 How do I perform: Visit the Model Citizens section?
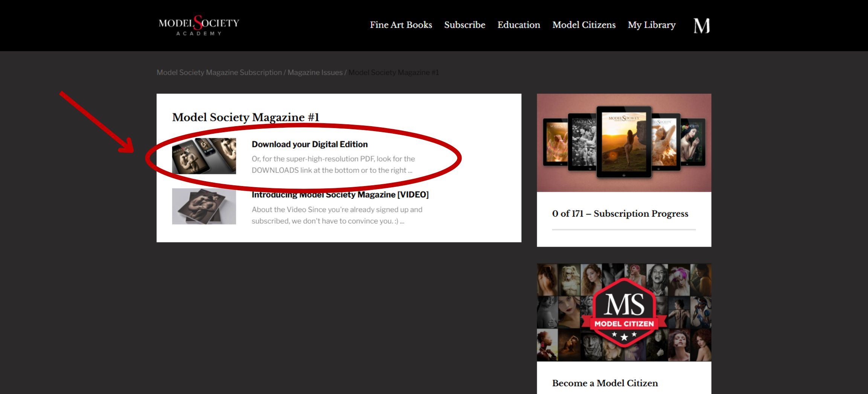point(584,25)
